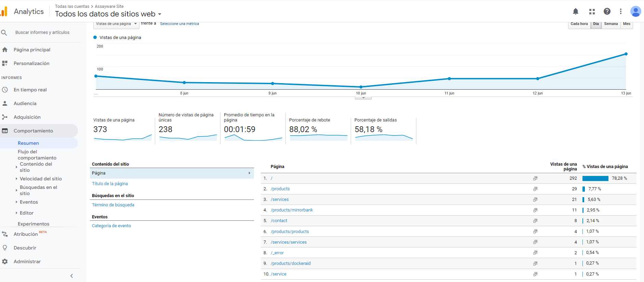Open /service page external link icon
This screenshot has height=282, width=644.
(535, 274)
